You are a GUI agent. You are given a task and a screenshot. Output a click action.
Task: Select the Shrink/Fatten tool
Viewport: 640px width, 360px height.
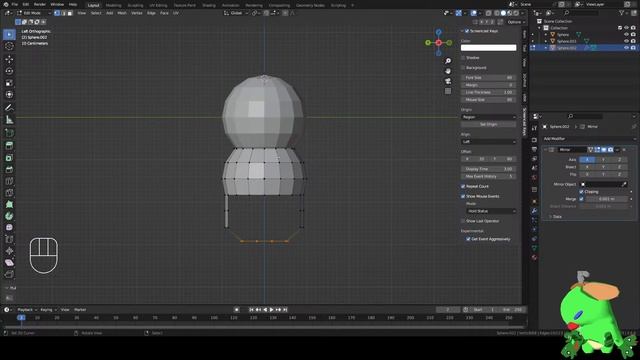(x=9, y=251)
